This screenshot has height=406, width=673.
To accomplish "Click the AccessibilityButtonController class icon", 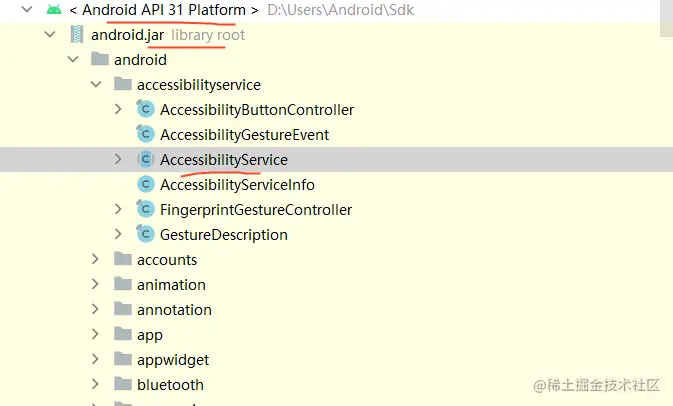I will (x=145, y=110).
